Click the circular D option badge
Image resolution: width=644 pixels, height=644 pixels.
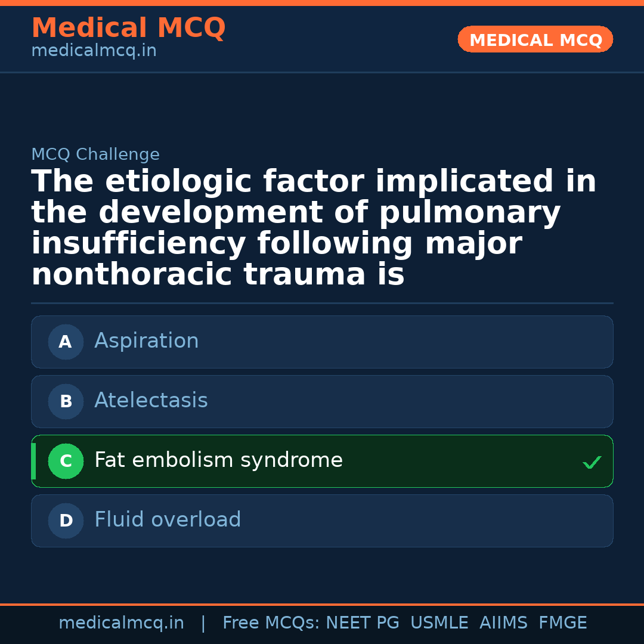66,521
